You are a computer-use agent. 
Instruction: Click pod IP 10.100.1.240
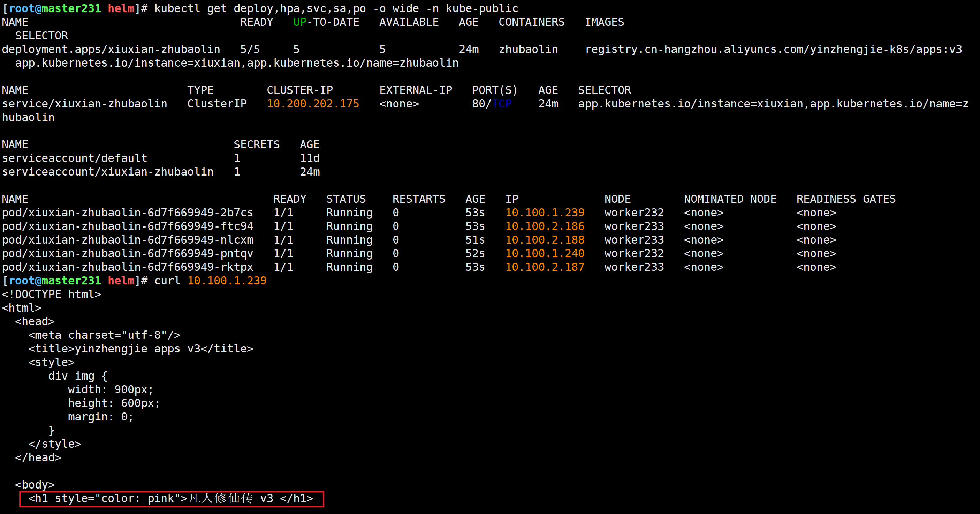(x=545, y=254)
